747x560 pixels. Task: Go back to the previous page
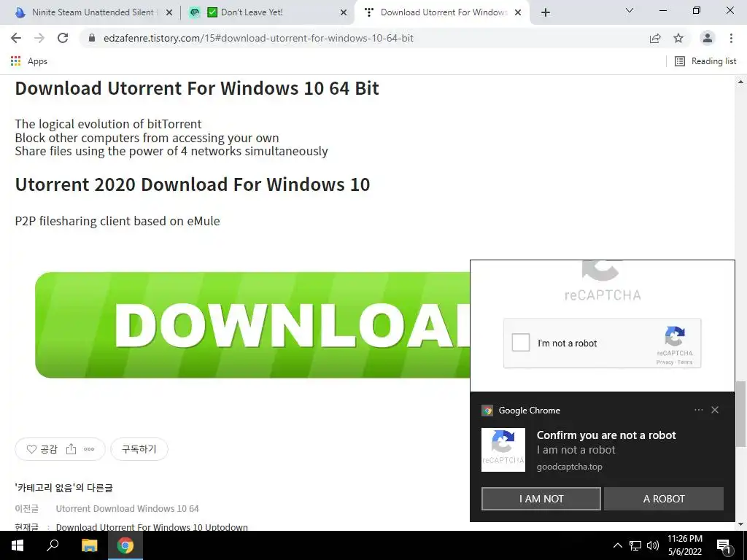16,38
